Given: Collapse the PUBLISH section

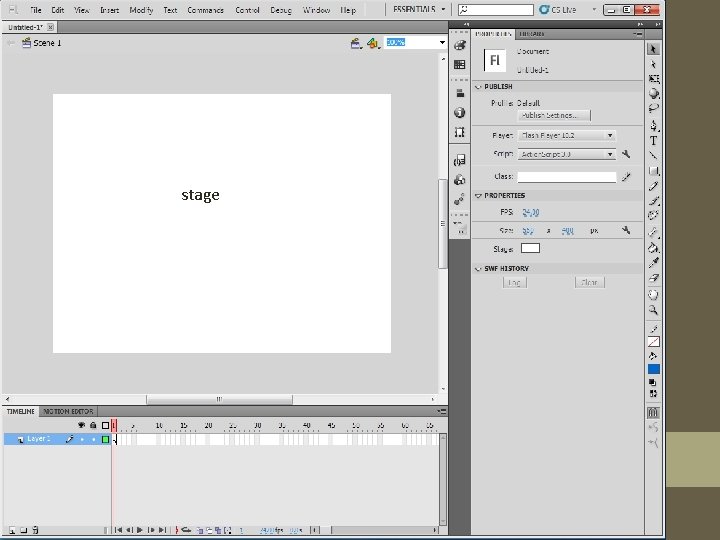Looking at the screenshot, I should click(x=478, y=86).
